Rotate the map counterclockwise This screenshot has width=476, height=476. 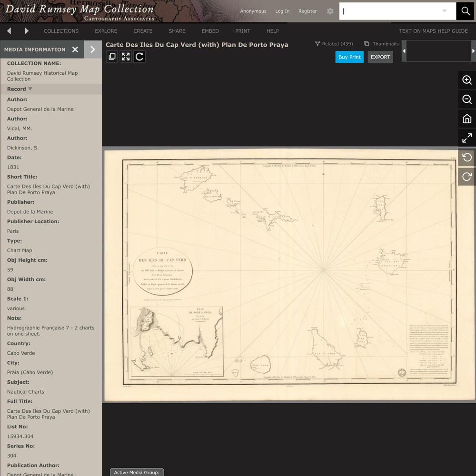(467, 157)
